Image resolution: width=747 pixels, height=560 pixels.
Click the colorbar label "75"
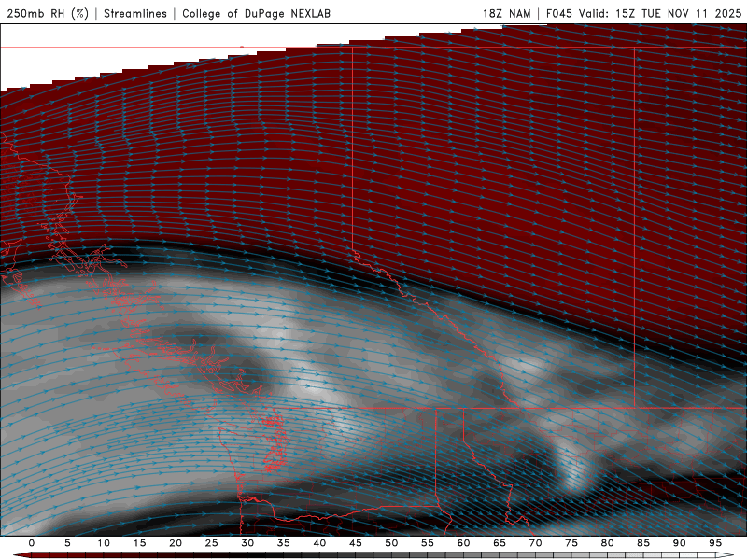click(x=571, y=543)
